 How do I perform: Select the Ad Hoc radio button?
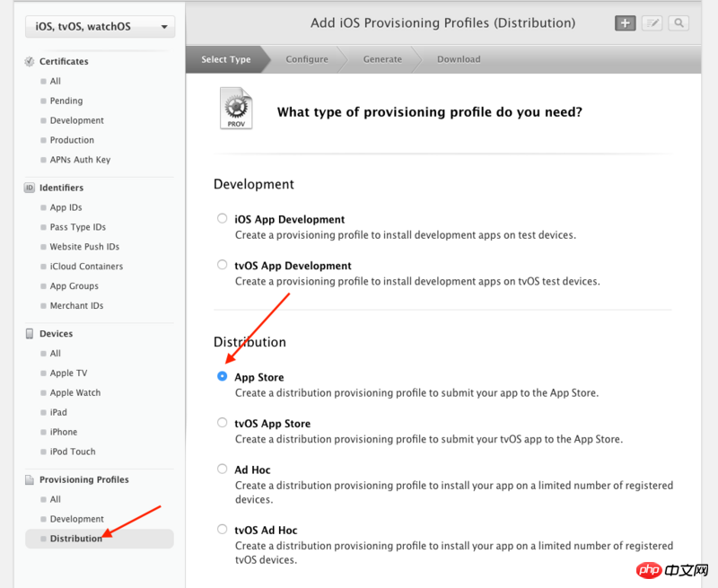coord(222,469)
